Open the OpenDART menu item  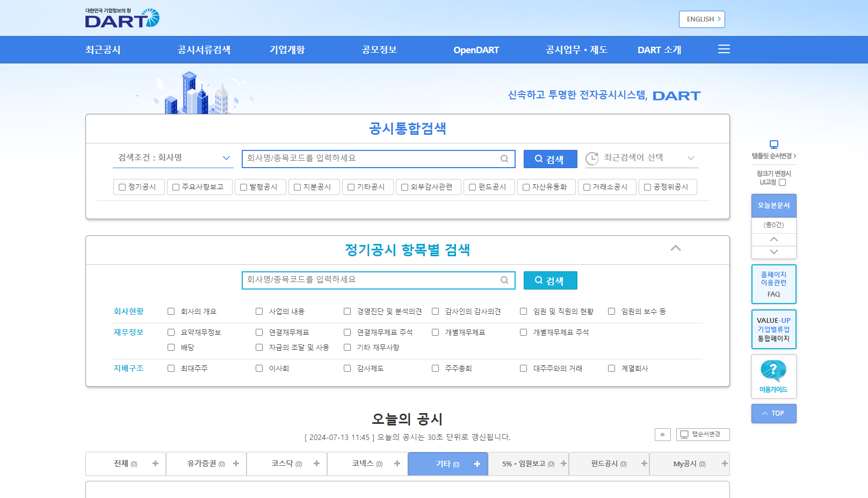click(476, 49)
